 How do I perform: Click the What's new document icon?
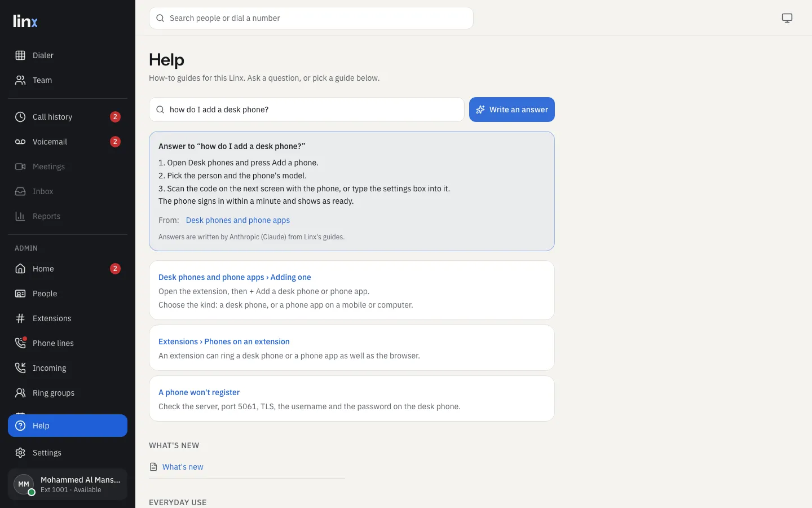tap(153, 467)
